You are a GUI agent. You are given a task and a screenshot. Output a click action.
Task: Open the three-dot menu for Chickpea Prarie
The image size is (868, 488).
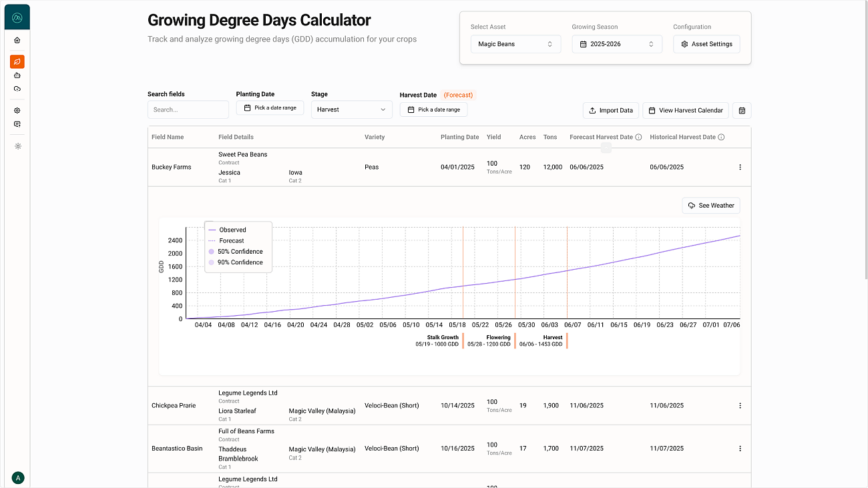(740, 405)
